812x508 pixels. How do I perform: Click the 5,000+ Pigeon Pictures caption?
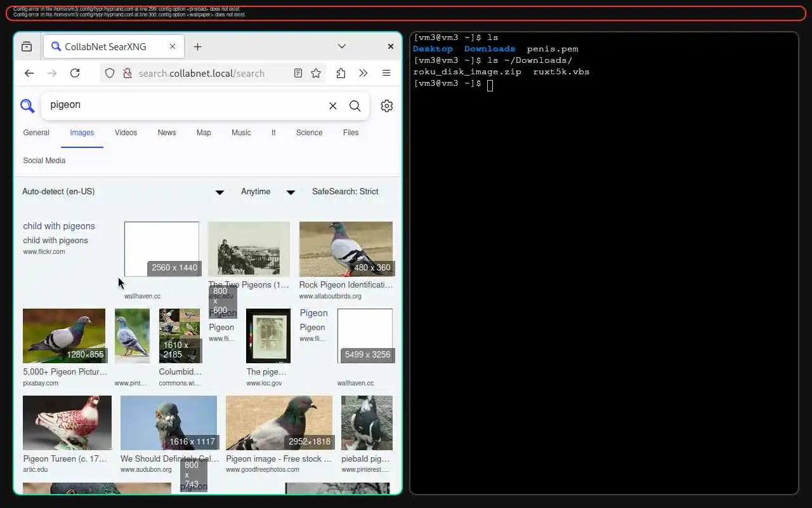click(65, 372)
